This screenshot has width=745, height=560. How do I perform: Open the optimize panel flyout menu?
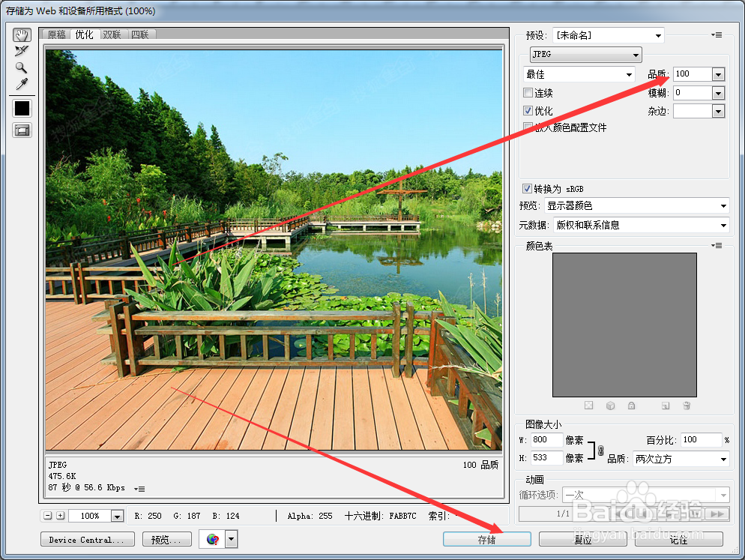(717, 34)
